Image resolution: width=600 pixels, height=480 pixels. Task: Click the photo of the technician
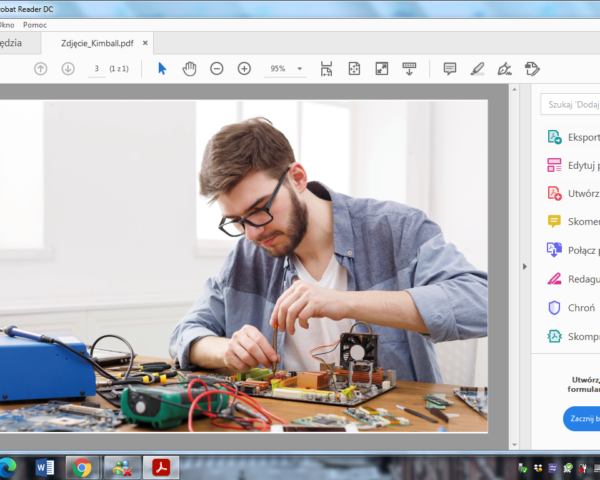[x=244, y=266]
